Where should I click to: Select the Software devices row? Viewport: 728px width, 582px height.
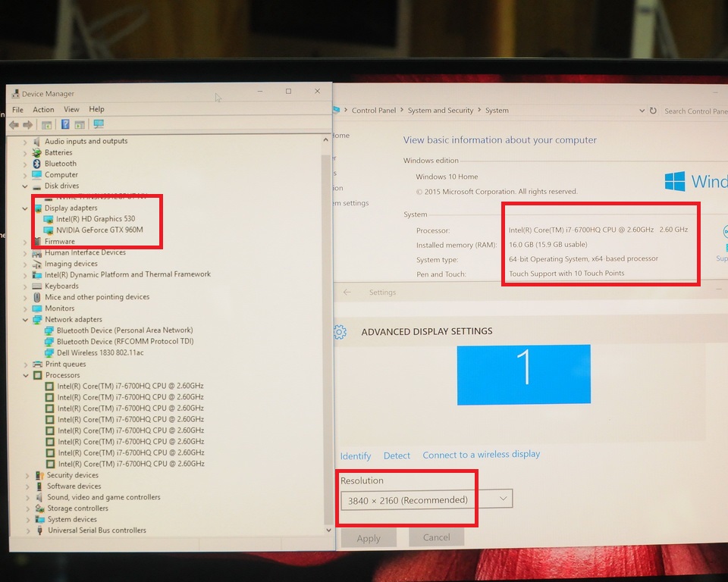tap(74, 486)
